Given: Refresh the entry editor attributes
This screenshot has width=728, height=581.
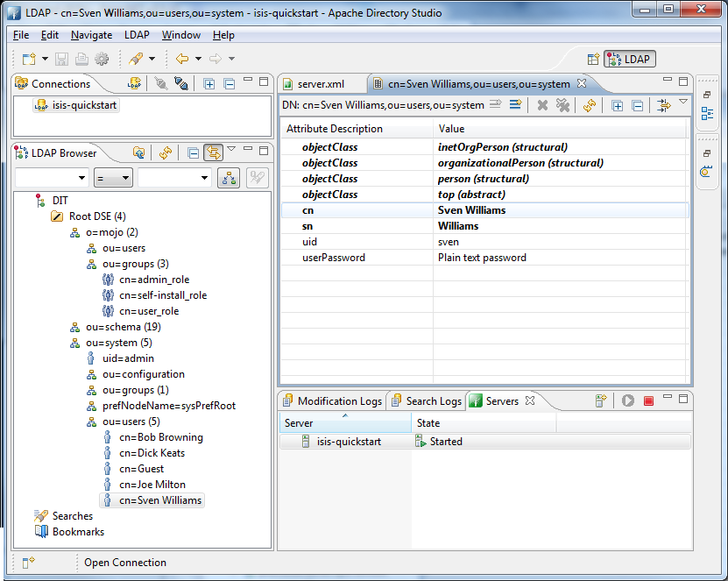Looking at the screenshot, I should 590,104.
